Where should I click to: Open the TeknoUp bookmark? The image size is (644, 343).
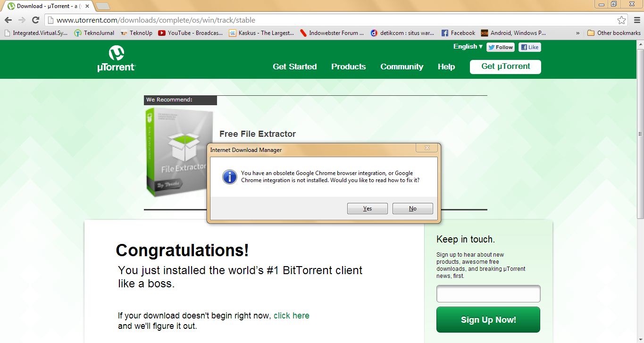pos(136,33)
